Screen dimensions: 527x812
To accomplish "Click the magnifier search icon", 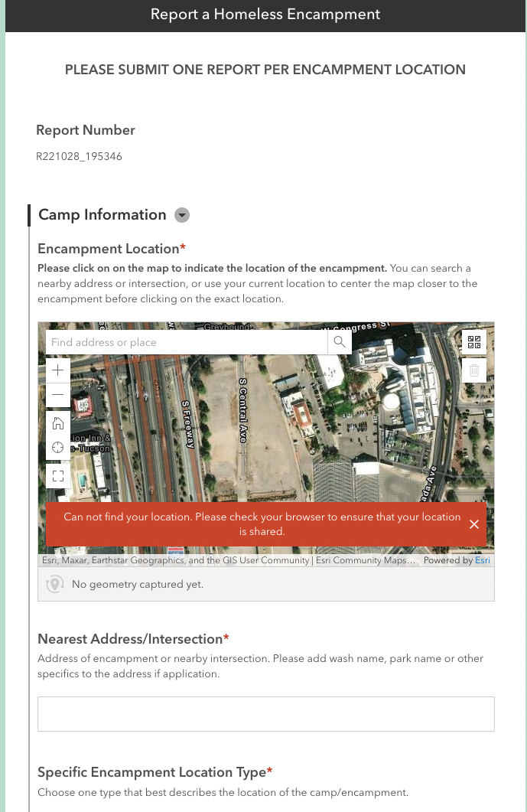I will (x=340, y=342).
